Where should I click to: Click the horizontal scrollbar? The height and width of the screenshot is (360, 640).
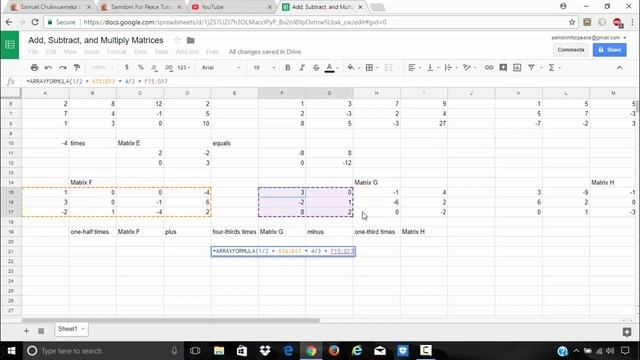pyautogui.click(x=171, y=320)
